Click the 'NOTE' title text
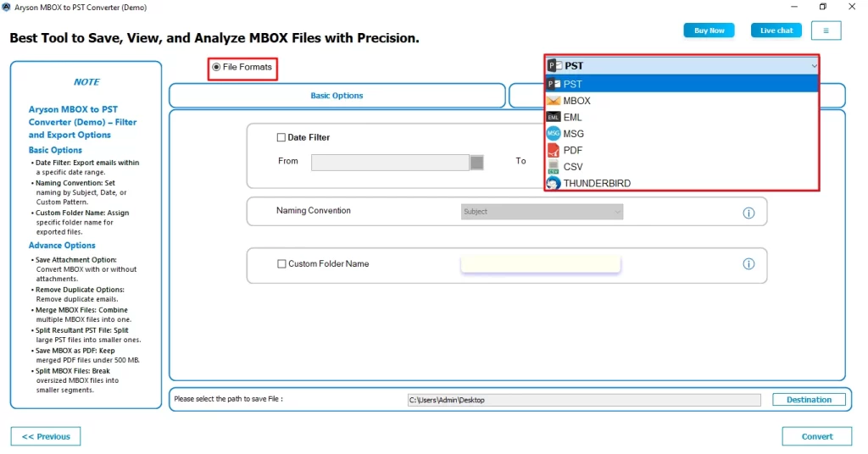 tap(86, 82)
